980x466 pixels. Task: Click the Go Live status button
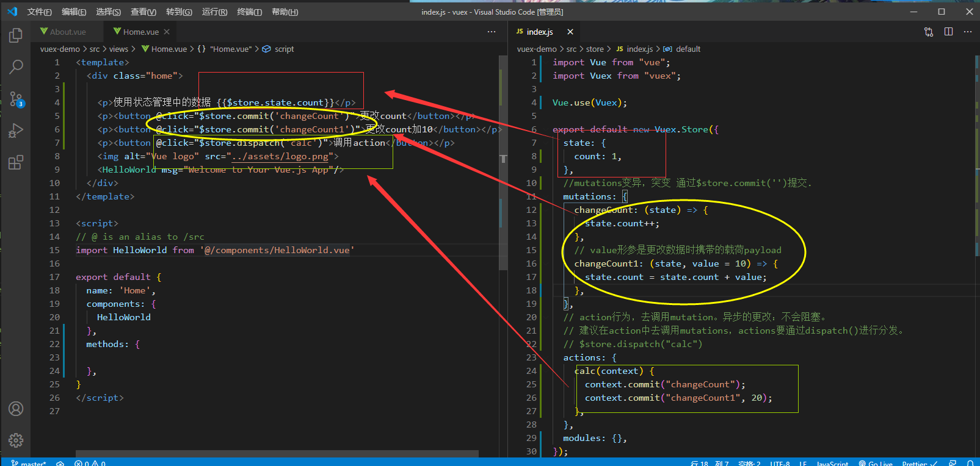875,464
